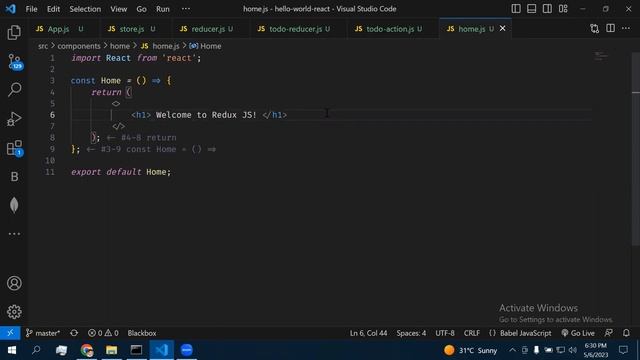This screenshot has width=640, height=360.
Task: Open errors and warnings count
Action: pos(103,333)
